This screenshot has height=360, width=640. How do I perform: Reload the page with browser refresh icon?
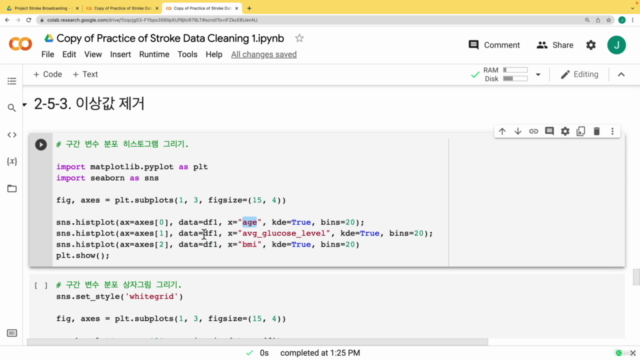[x=29, y=20]
